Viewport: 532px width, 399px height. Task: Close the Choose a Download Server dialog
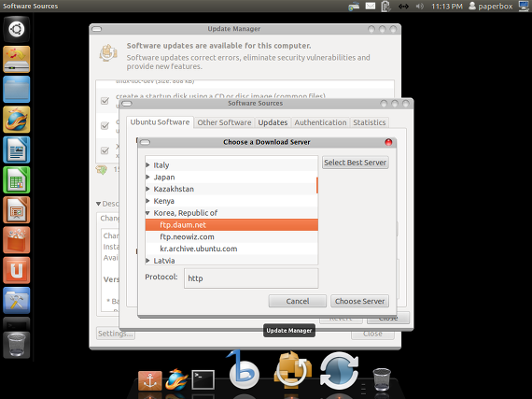tap(388, 142)
